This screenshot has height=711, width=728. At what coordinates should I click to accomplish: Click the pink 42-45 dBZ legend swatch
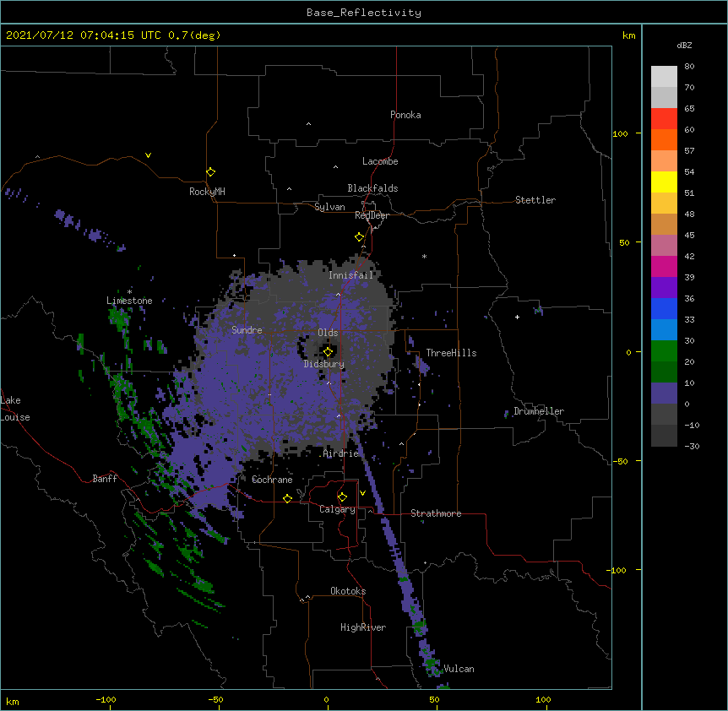(x=664, y=245)
